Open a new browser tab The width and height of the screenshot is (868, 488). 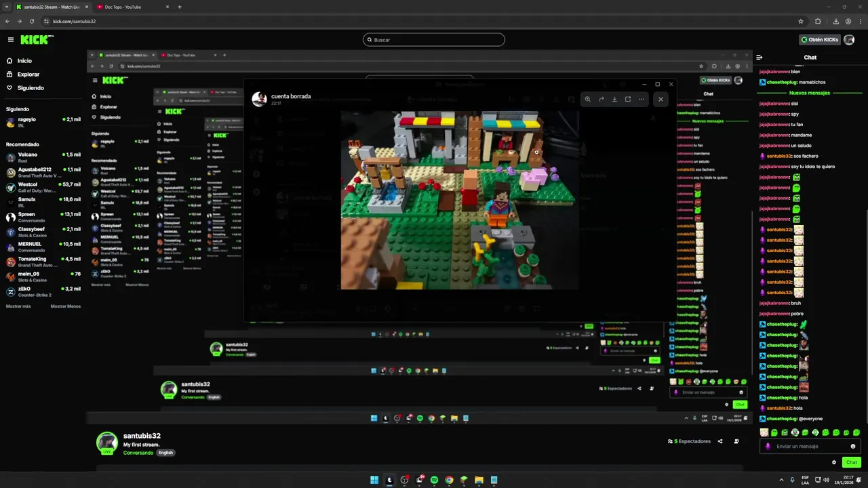[x=179, y=7]
